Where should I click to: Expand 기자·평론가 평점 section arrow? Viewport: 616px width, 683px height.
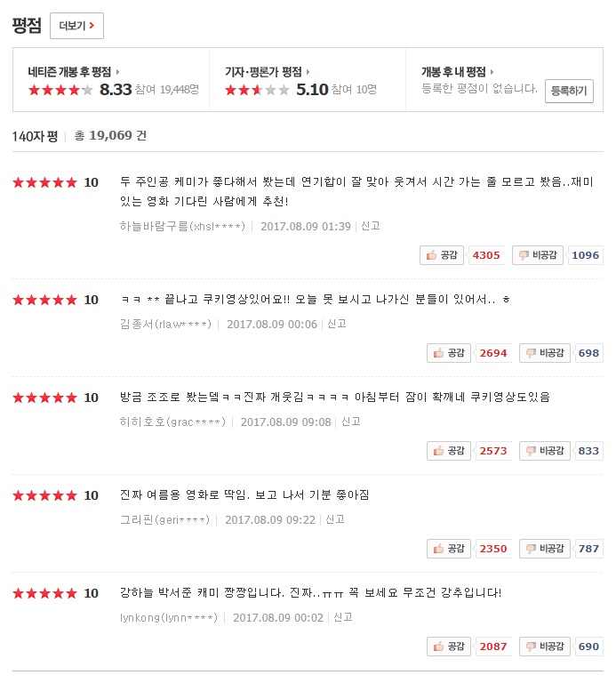308,72
